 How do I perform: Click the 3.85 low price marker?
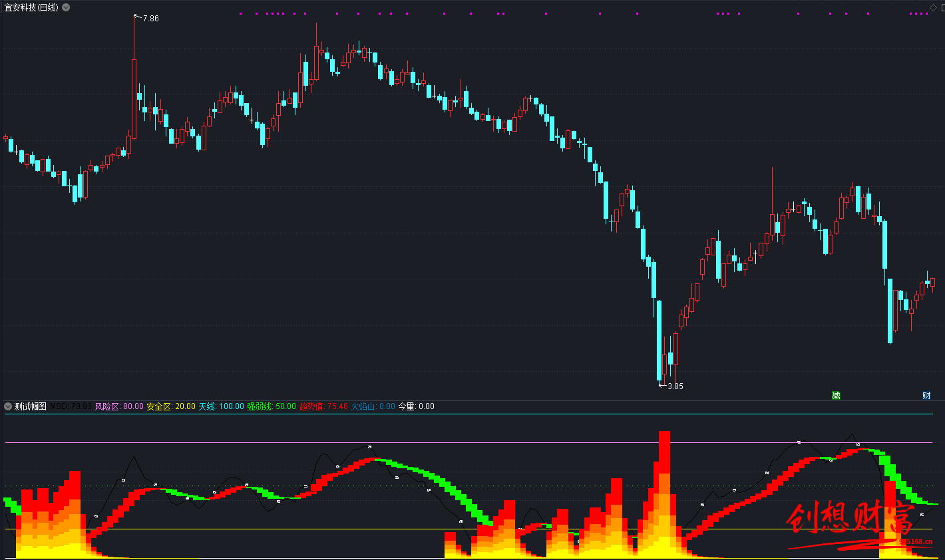click(x=675, y=386)
